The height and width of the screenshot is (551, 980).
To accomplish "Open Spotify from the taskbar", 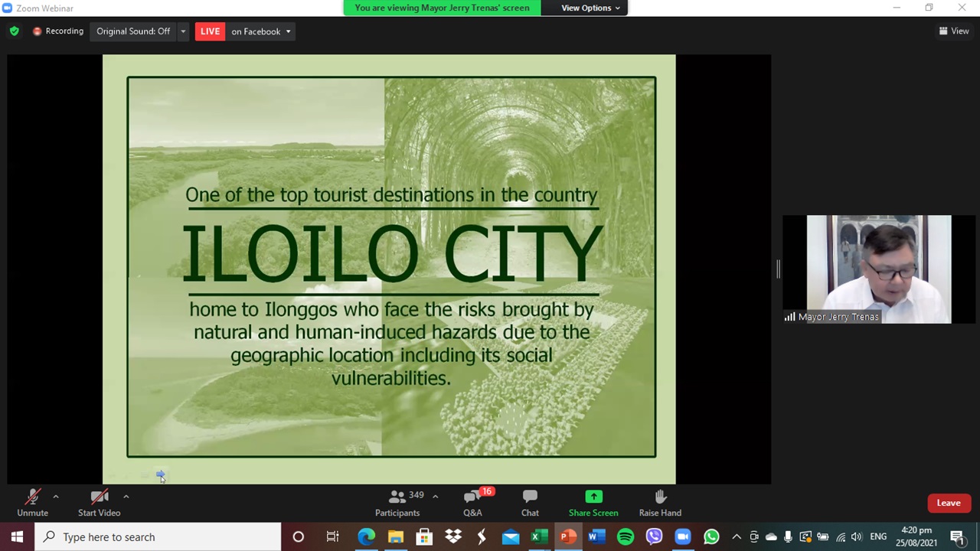I will (x=626, y=537).
